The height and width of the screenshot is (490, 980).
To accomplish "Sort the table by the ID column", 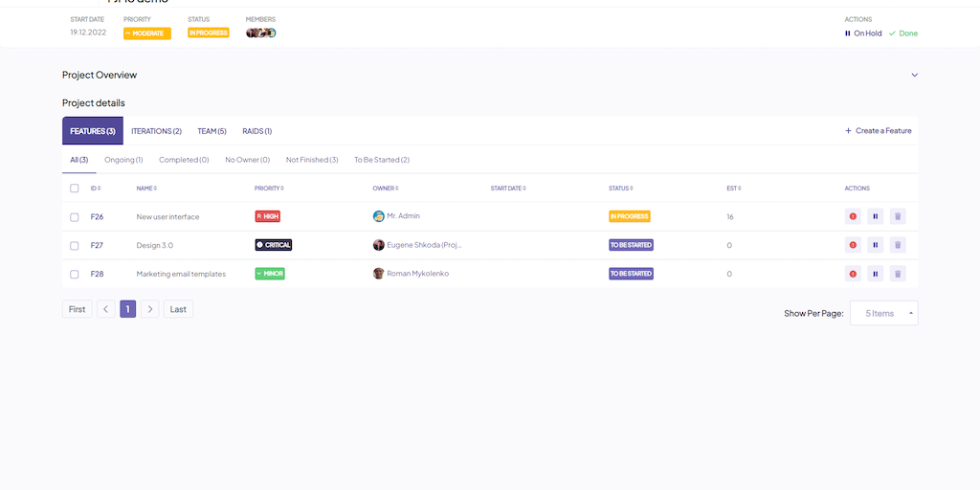I will coord(96,189).
